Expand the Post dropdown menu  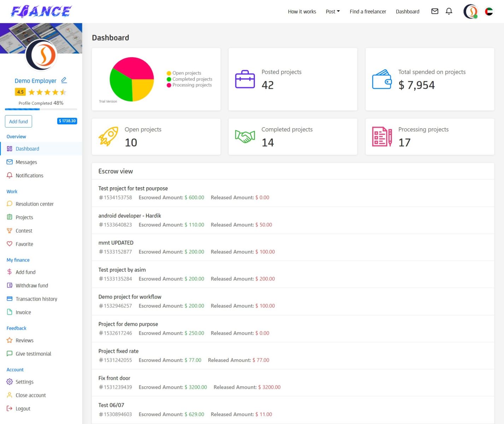333,12
